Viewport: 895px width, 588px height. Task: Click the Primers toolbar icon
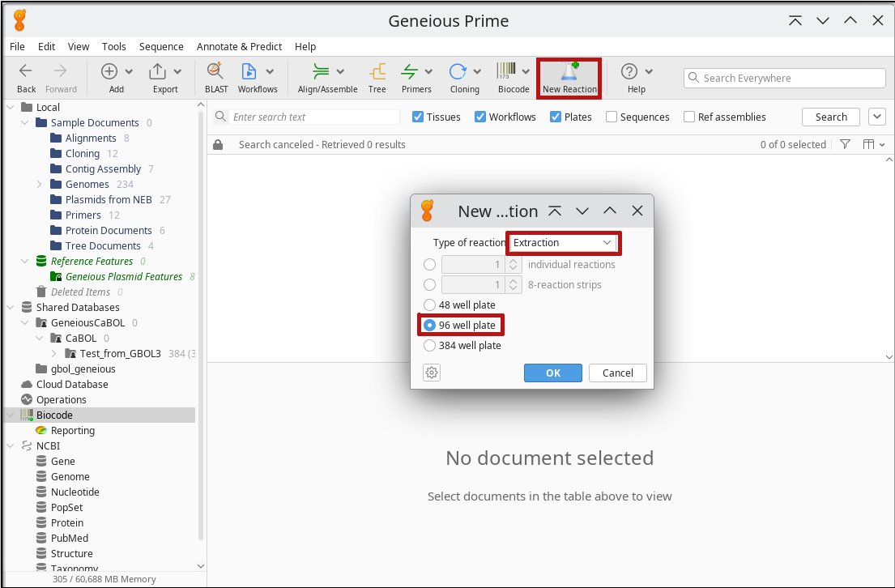click(x=410, y=72)
